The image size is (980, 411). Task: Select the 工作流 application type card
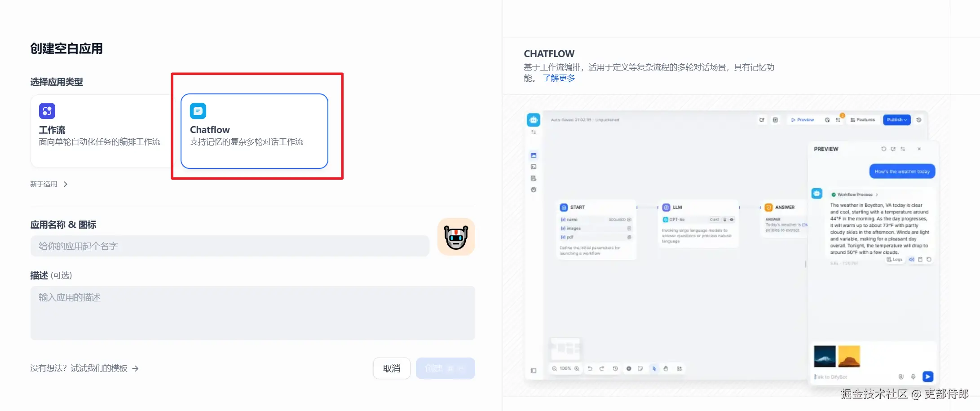tap(102, 131)
